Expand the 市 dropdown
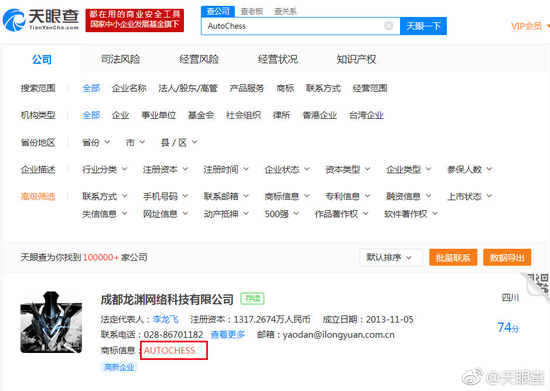This screenshot has width=550, height=391. pos(135,142)
